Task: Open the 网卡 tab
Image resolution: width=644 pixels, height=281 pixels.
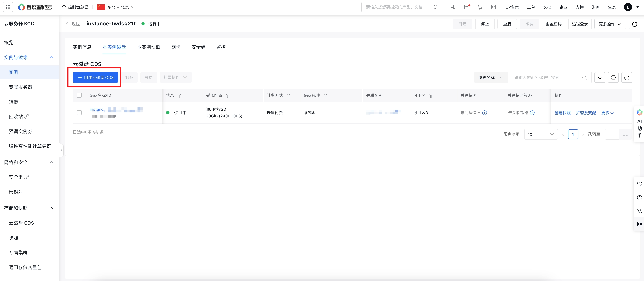Action: pyautogui.click(x=176, y=47)
